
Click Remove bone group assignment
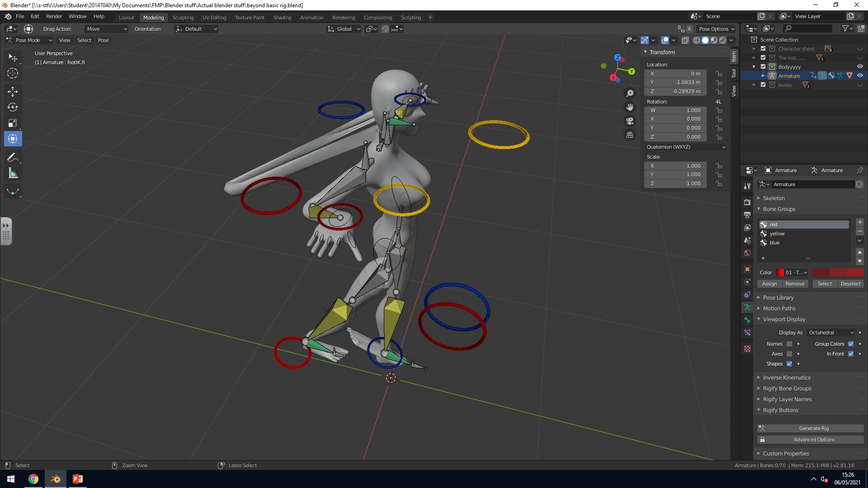coord(795,284)
